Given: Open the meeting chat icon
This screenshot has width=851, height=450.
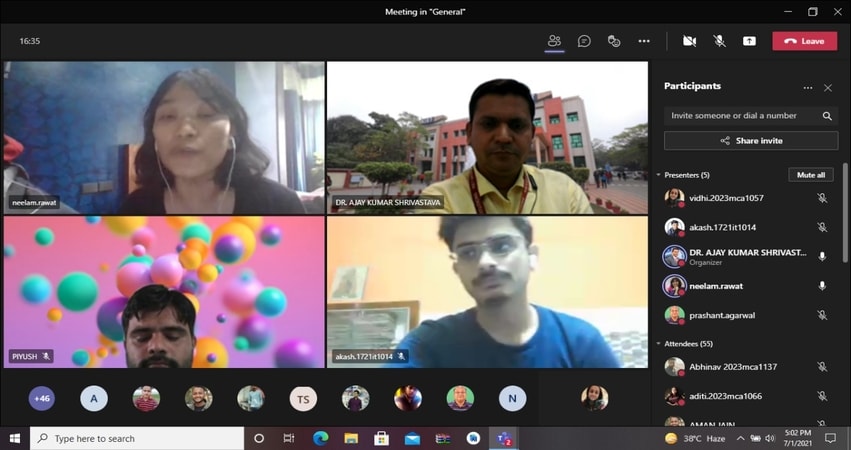Looking at the screenshot, I should (x=584, y=41).
